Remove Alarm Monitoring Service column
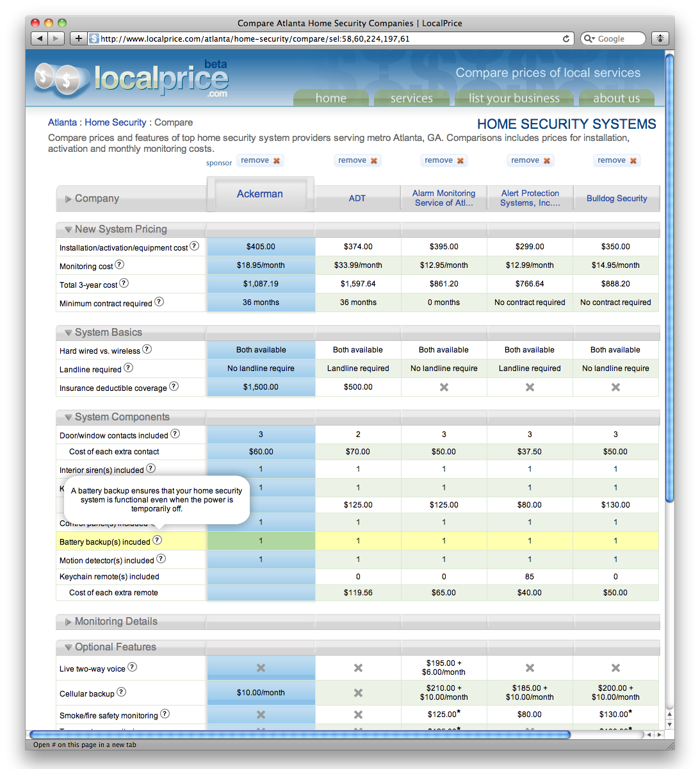 (444, 160)
